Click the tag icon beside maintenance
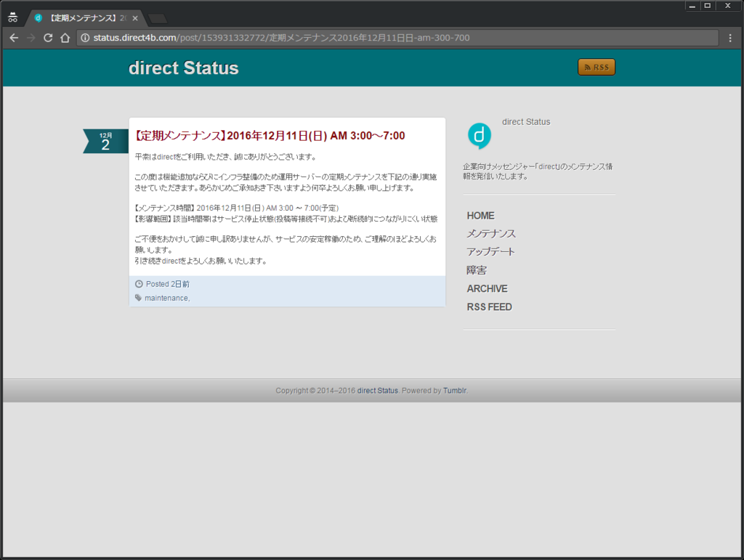This screenshot has height=560, width=744. [138, 298]
